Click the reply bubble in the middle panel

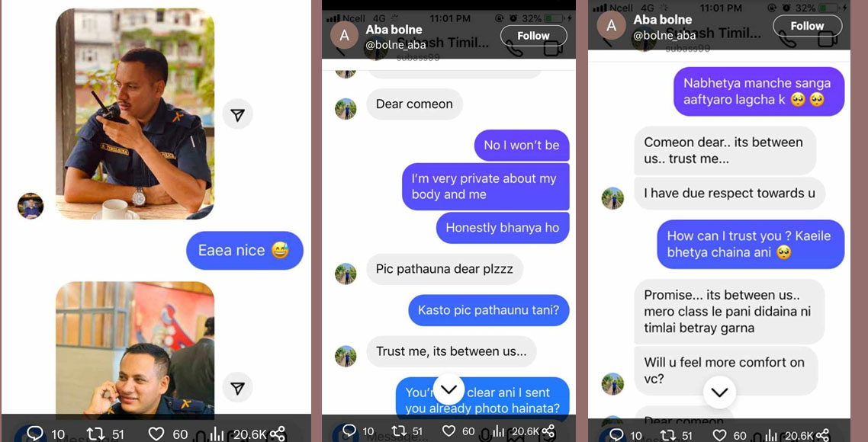click(349, 431)
